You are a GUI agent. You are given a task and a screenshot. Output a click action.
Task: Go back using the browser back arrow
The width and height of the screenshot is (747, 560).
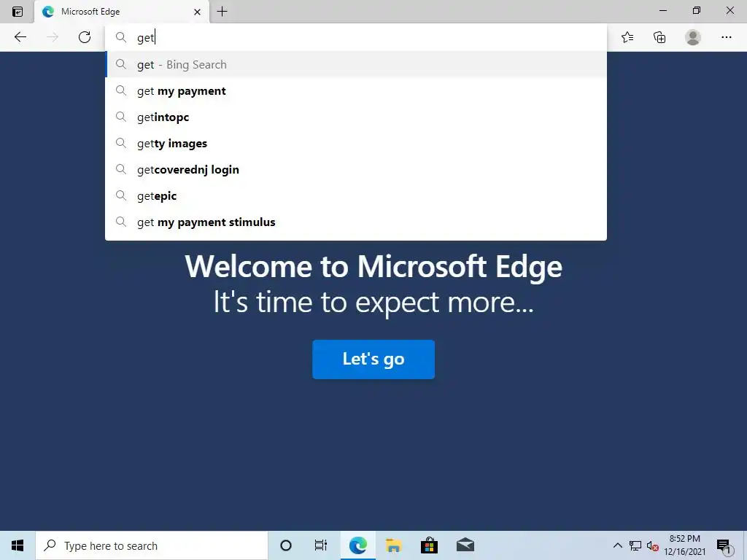coord(20,37)
